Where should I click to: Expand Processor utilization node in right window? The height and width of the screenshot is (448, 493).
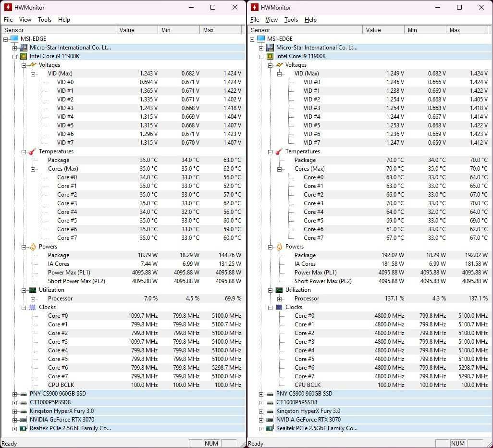coord(279,299)
